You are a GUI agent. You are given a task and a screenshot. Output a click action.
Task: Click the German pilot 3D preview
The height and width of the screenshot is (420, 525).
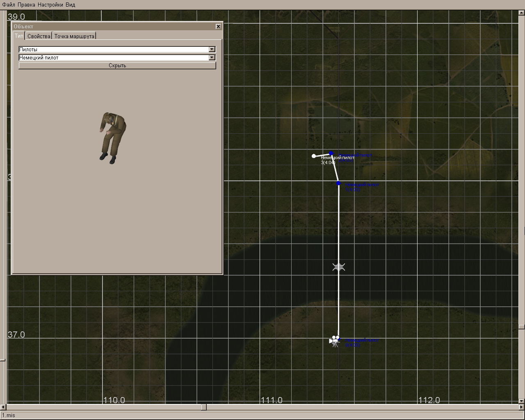click(x=112, y=138)
